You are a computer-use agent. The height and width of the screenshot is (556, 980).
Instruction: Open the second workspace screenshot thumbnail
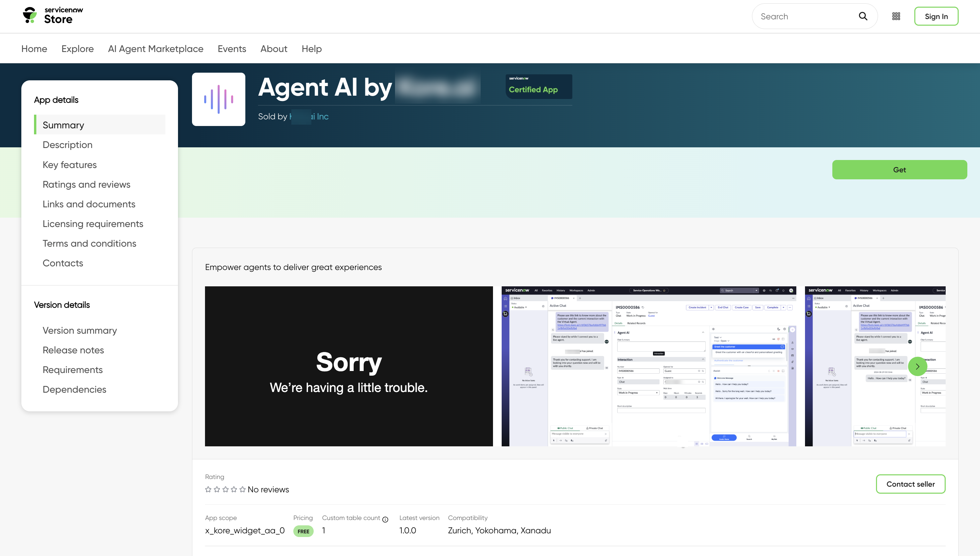[x=648, y=366]
